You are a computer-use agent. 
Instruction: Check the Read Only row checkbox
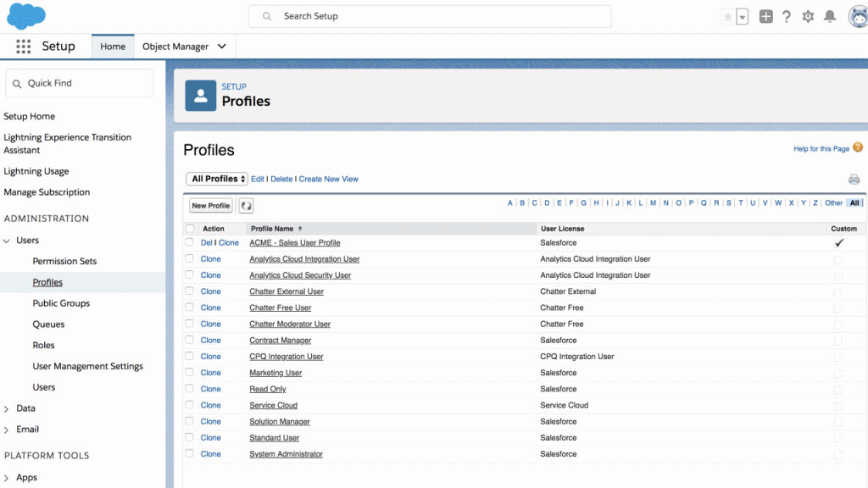point(189,388)
